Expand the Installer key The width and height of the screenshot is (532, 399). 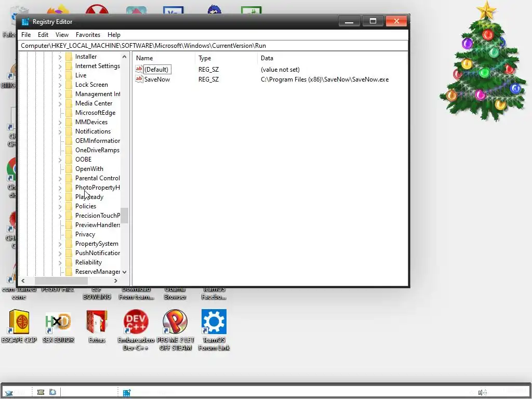pos(60,57)
